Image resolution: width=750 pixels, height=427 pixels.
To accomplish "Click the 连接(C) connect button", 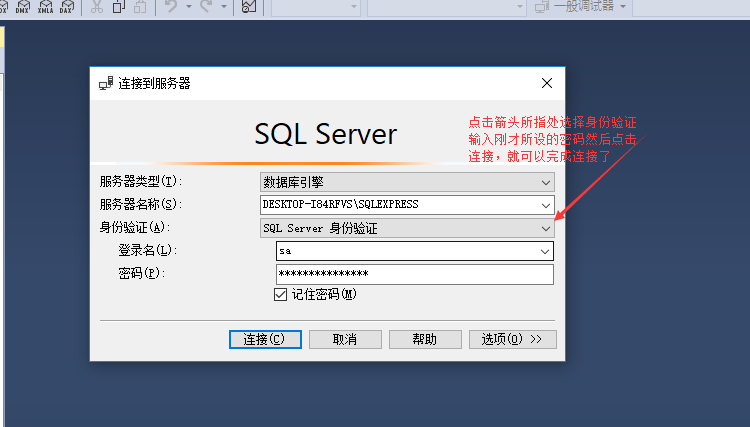I will pos(265,339).
